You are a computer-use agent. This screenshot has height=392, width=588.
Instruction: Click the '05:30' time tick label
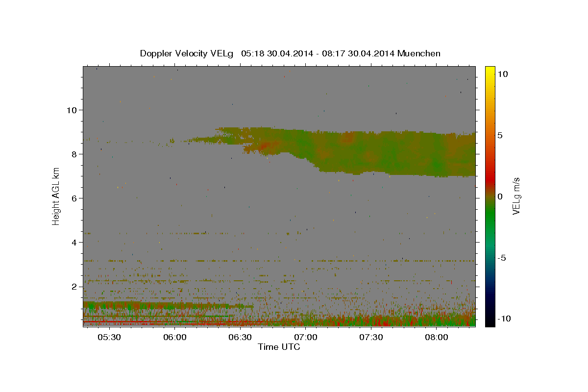[109, 338]
